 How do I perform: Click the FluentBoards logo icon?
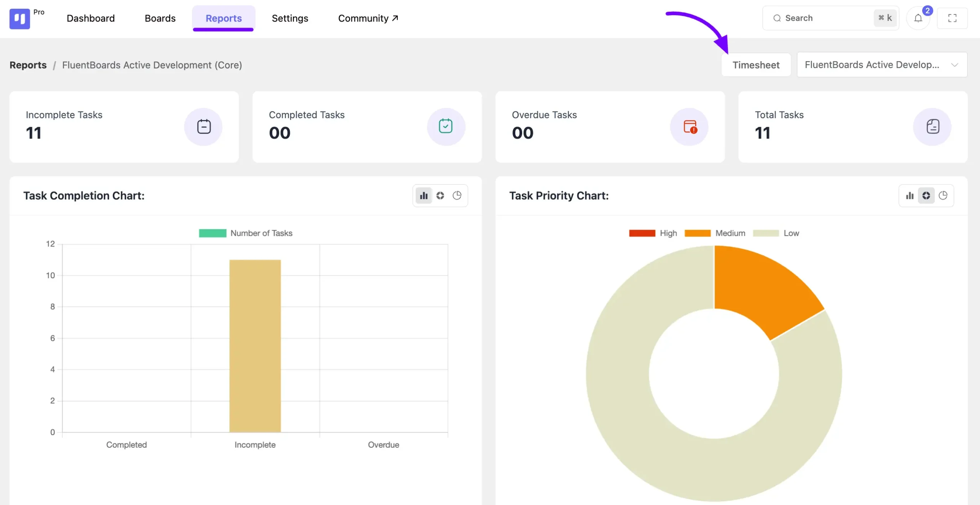coord(20,18)
